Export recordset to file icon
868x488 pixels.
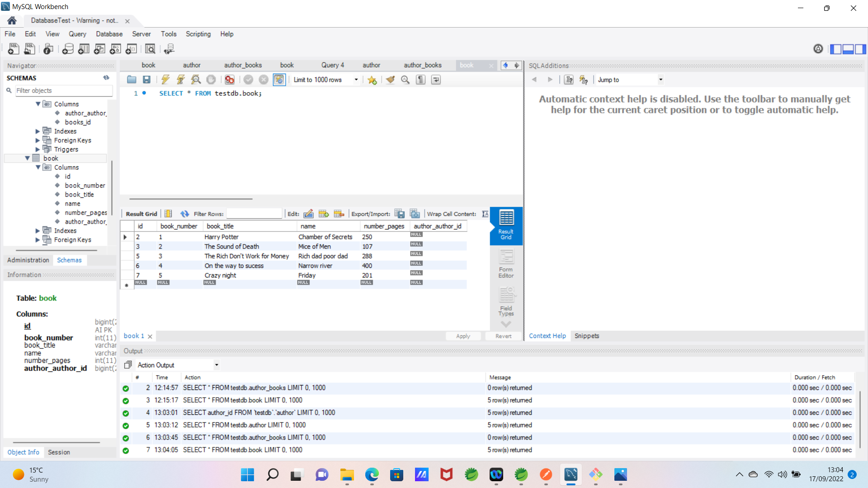click(x=400, y=214)
